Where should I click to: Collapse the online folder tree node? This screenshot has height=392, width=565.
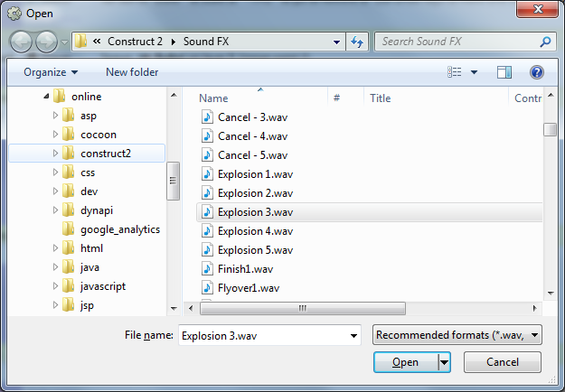tap(44, 97)
